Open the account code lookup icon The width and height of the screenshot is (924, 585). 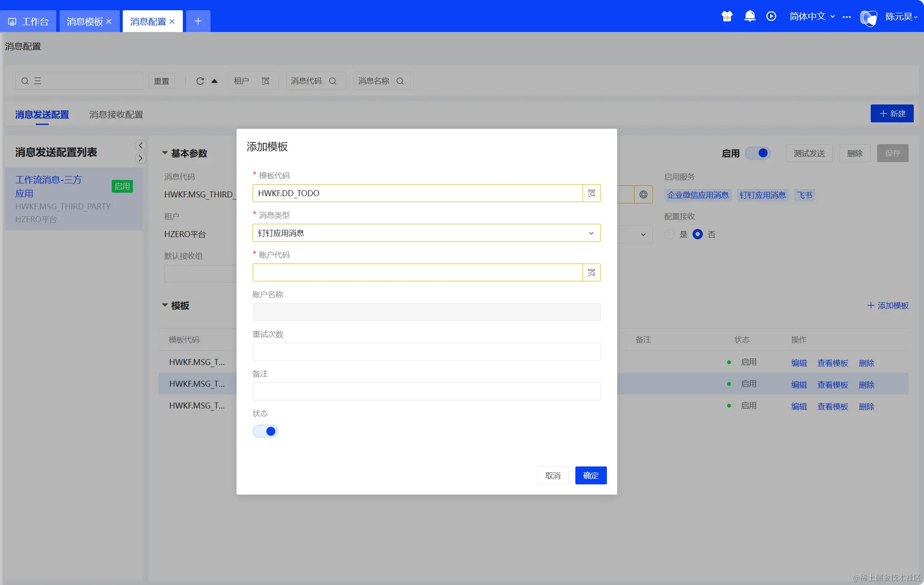pos(592,273)
